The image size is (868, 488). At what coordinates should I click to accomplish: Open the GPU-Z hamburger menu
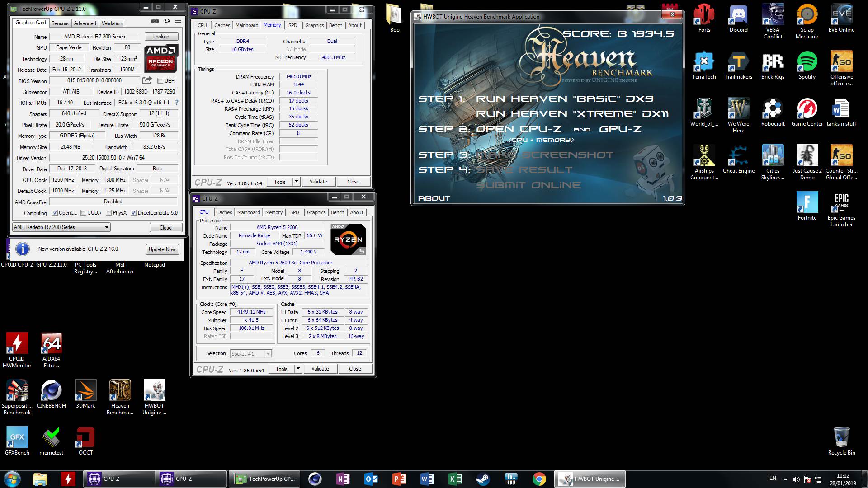click(x=179, y=21)
